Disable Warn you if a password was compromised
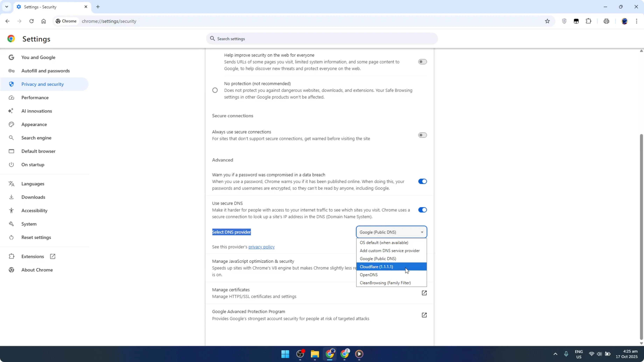 click(x=422, y=181)
